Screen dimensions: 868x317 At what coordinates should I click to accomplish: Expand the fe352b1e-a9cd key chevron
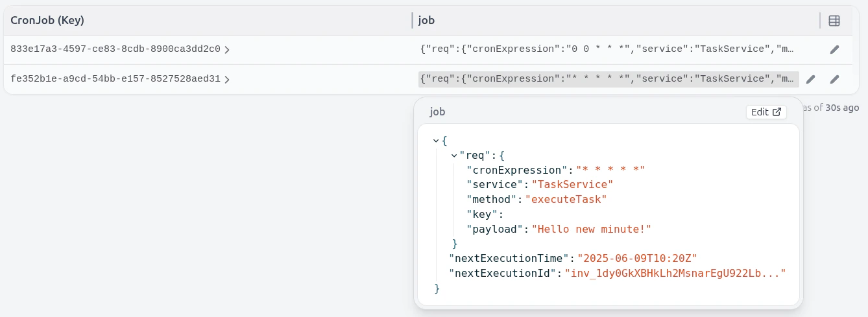coord(227,79)
